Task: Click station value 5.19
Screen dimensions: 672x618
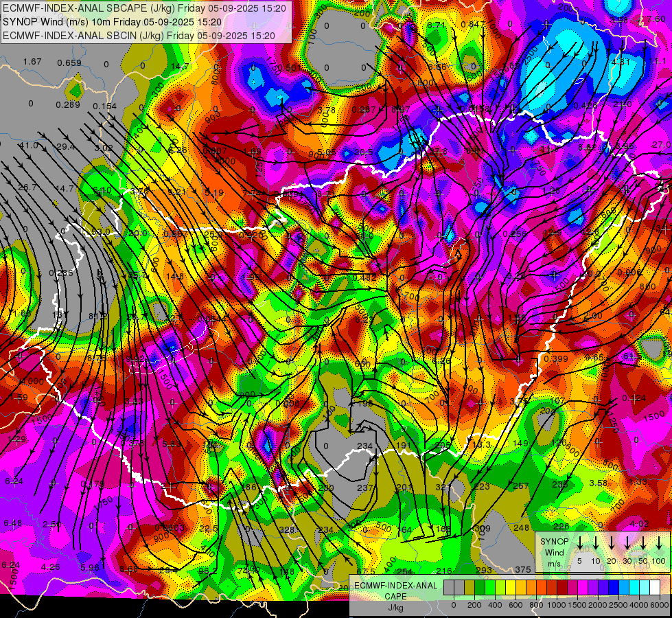Action: click(214, 193)
